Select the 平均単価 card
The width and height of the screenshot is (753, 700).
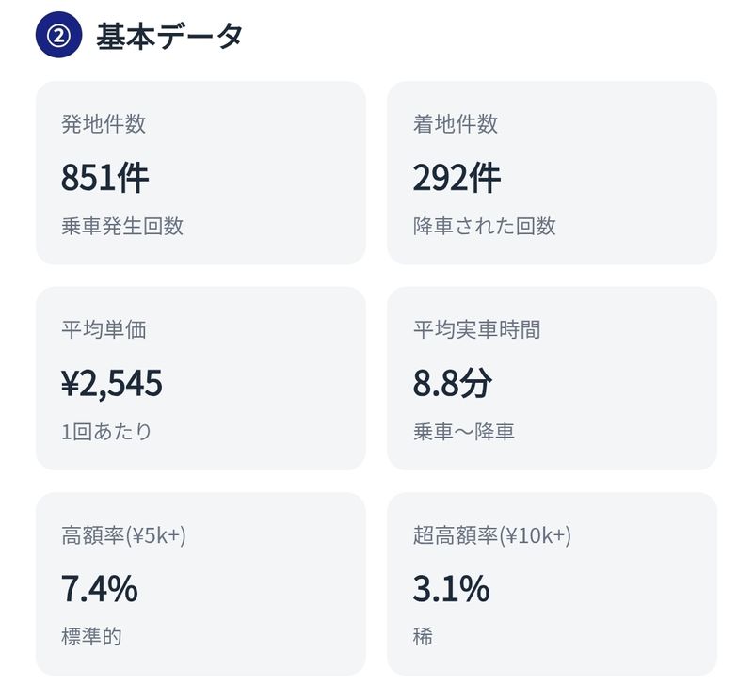coord(200,378)
